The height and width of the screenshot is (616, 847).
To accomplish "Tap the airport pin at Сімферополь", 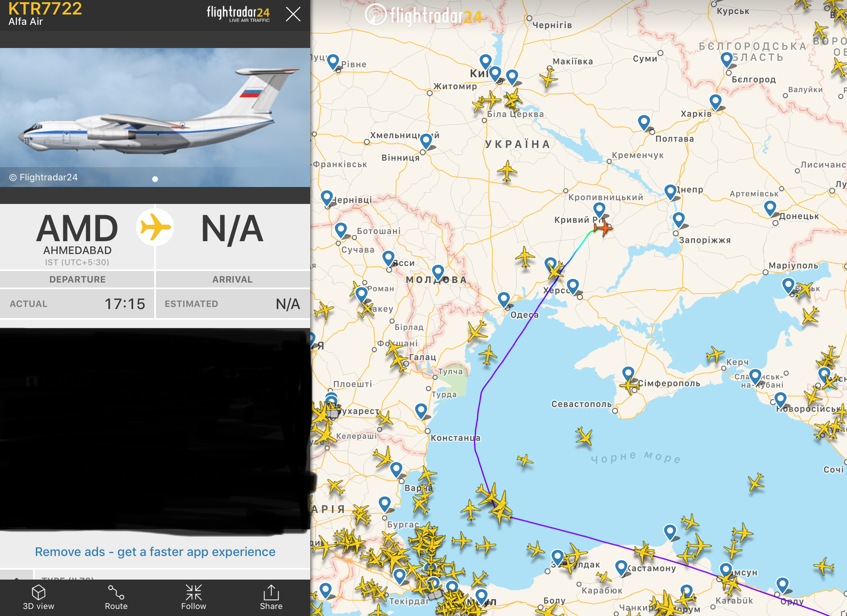I will pyautogui.click(x=628, y=374).
